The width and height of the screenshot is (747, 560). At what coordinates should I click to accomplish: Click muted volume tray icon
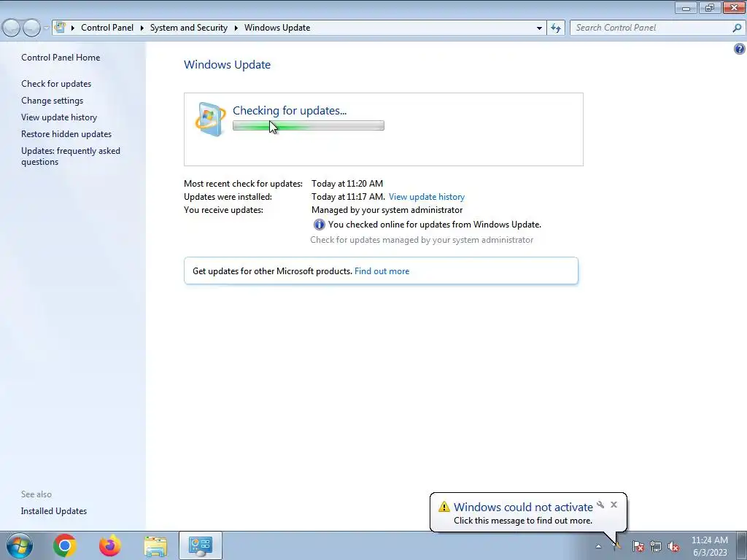click(673, 546)
